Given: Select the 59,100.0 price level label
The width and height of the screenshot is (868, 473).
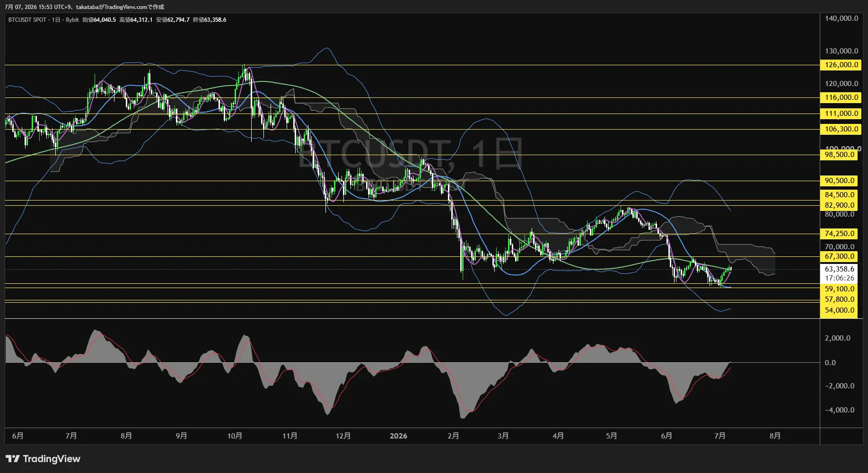Looking at the screenshot, I should pyautogui.click(x=839, y=289).
